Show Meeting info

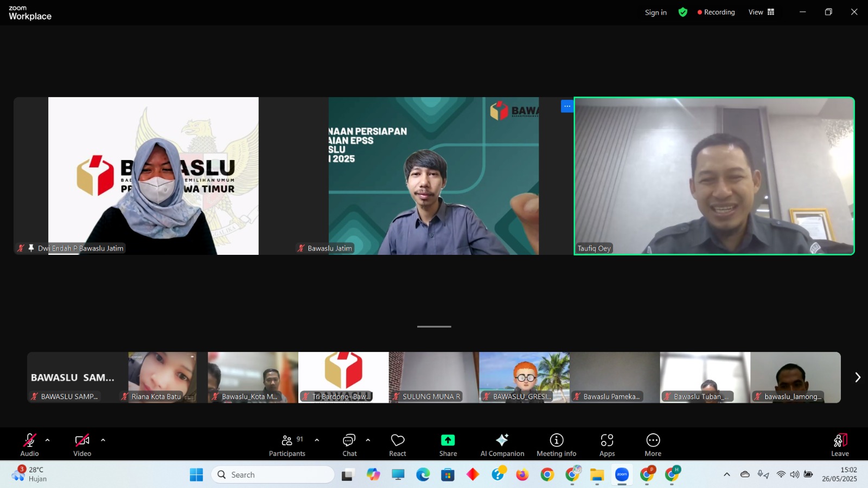(x=556, y=445)
